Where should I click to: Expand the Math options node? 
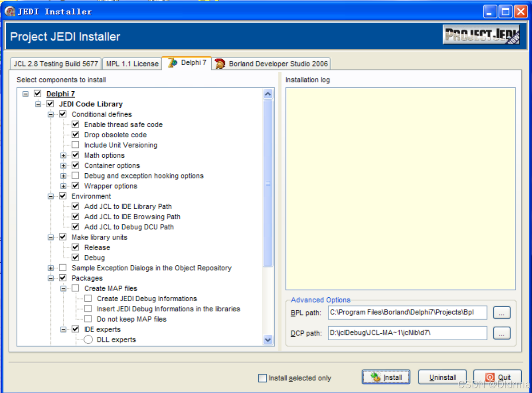[x=63, y=156]
